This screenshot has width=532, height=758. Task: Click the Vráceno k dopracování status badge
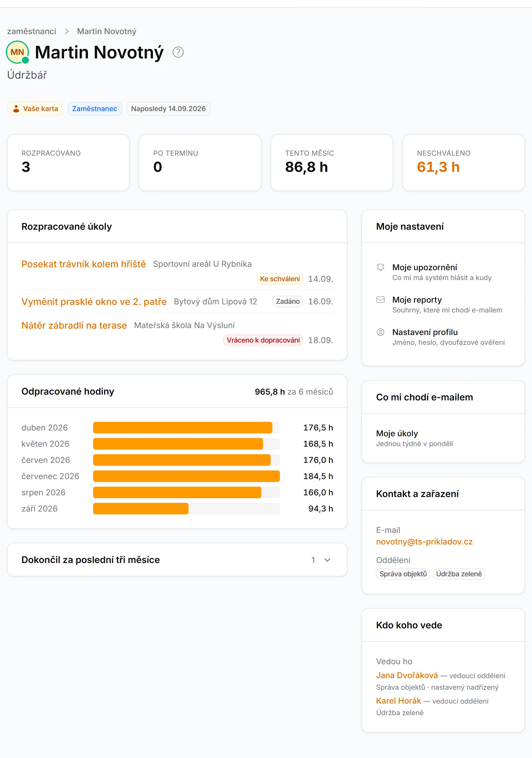pyautogui.click(x=263, y=340)
